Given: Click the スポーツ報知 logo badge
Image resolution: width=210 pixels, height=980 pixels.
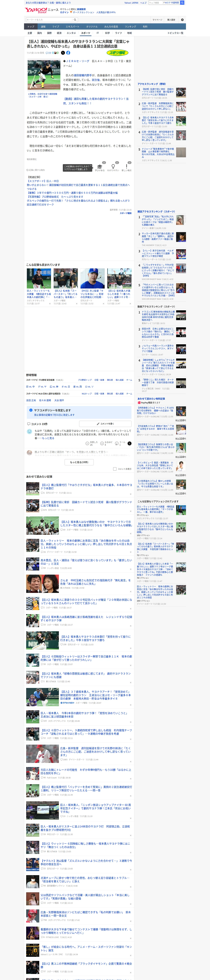Looking at the screenshot, I should [118, 53].
